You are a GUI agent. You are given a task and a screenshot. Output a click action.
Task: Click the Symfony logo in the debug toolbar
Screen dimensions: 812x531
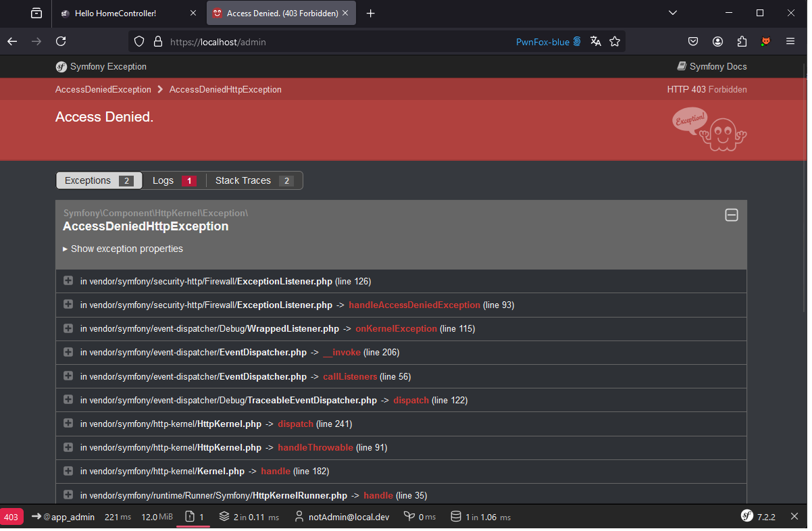pos(747,517)
